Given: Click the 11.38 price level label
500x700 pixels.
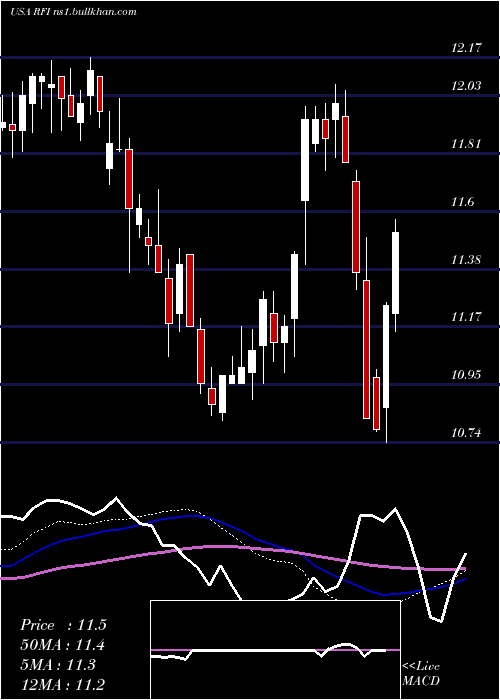Looking at the screenshot, I should click(466, 259).
